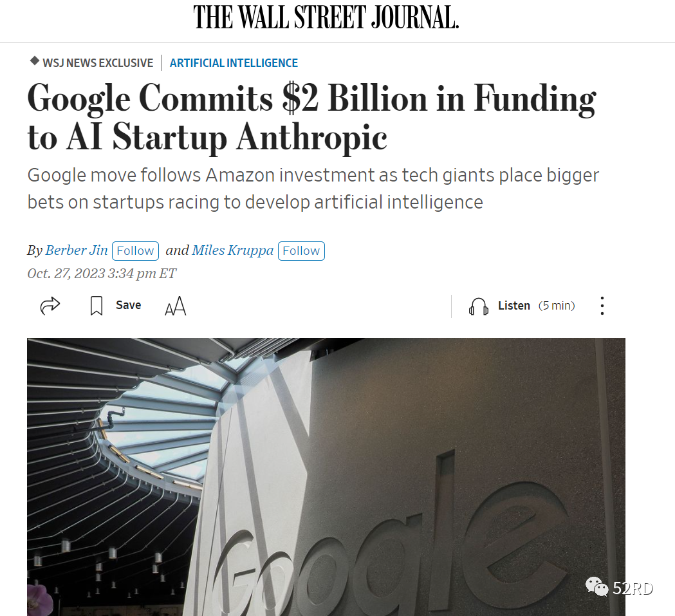Toggle Follow for Miles Kruppa

coord(301,251)
